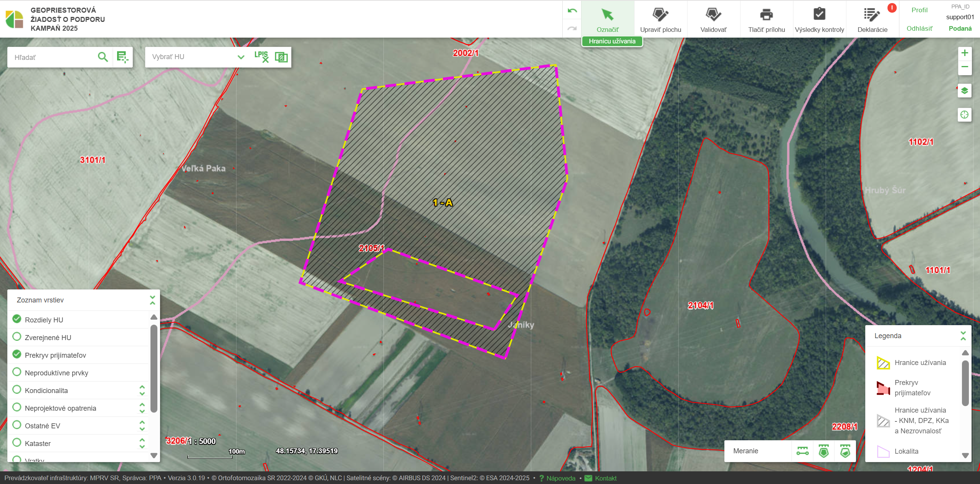
Task: Select the distance measurement tool
Action: tap(802, 451)
